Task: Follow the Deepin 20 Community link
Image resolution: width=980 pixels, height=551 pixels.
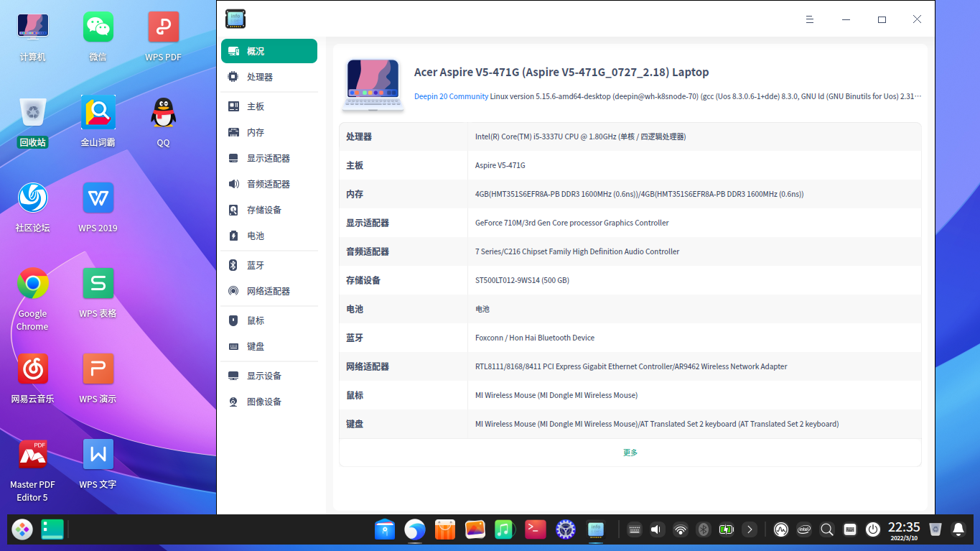Action: point(452,96)
